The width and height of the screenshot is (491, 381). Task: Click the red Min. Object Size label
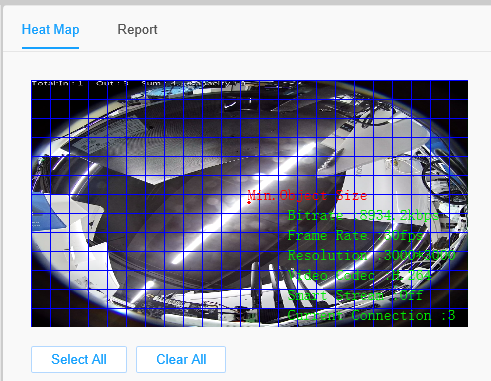[307, 196]
